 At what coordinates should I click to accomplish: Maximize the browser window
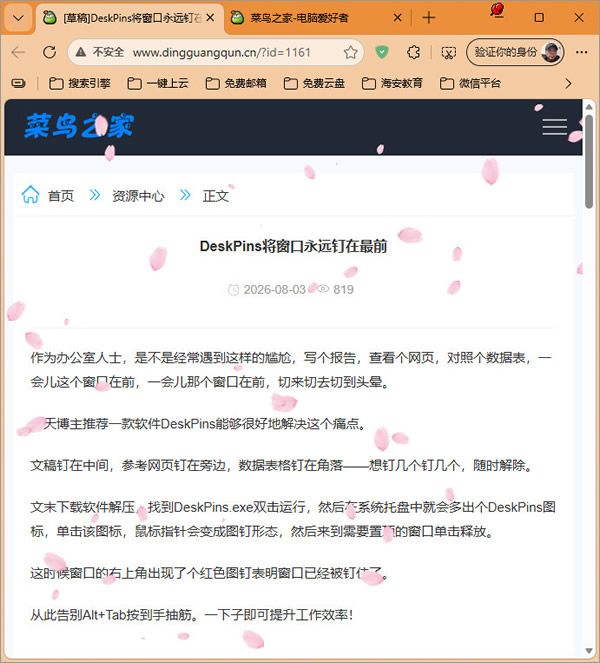click(539, 18)
